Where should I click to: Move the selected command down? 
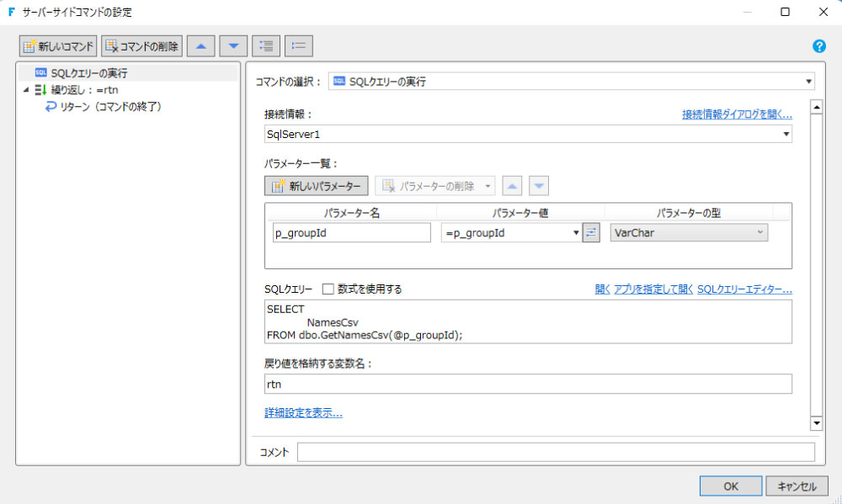coord(232,45)
